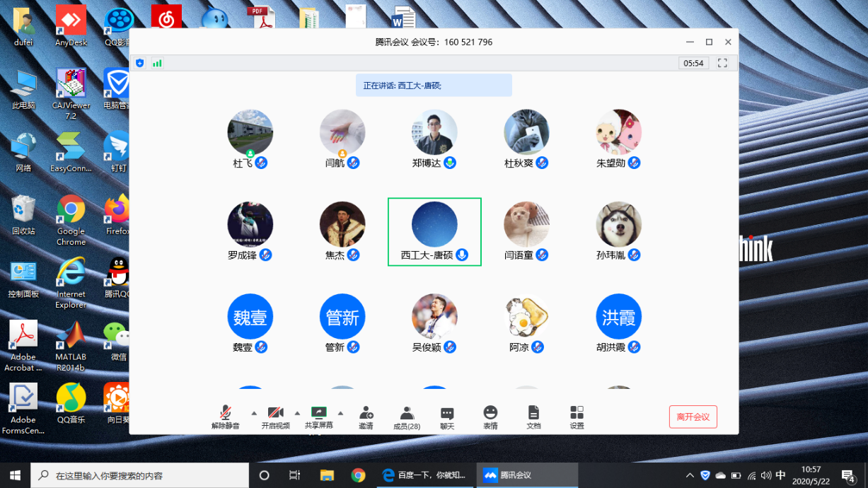This screenshot has width=868, height=488.
Task: Turn on camera with 开启视频
Action: pos(275,417)
